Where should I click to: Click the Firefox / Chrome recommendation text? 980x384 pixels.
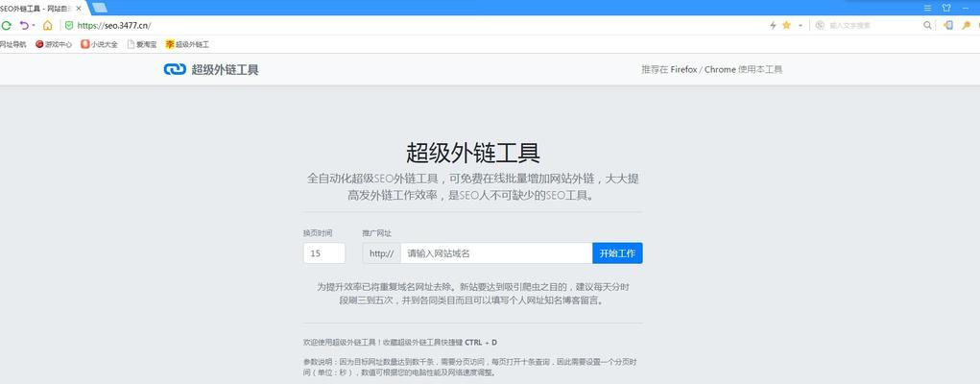point(712,69)
